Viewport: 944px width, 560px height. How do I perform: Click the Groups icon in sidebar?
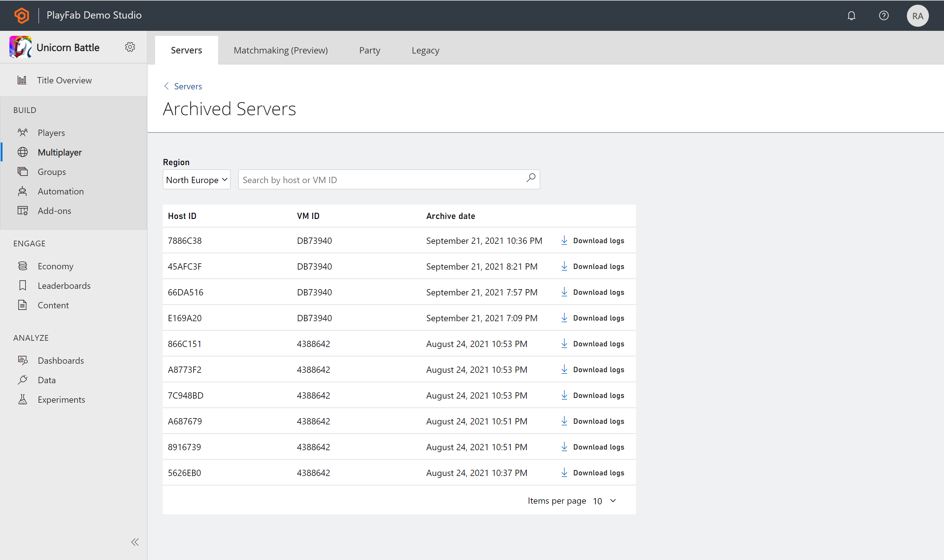coord(22,171)
